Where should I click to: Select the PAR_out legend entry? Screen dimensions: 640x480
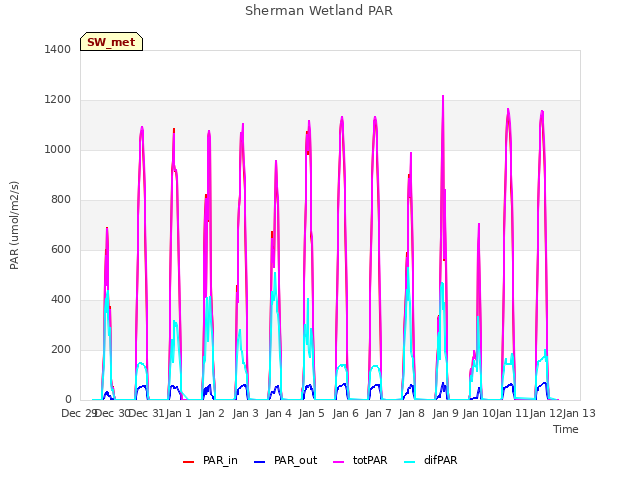click(x=286, y=461)
